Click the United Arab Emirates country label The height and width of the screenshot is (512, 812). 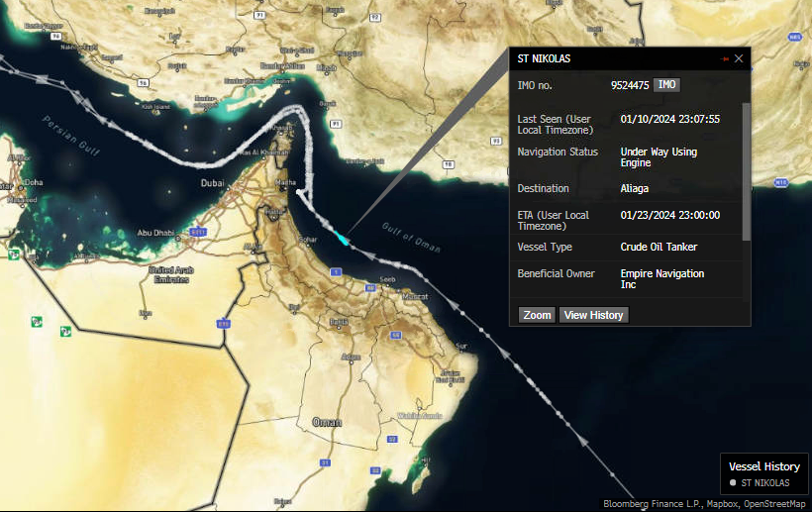[x=168, y=274]
